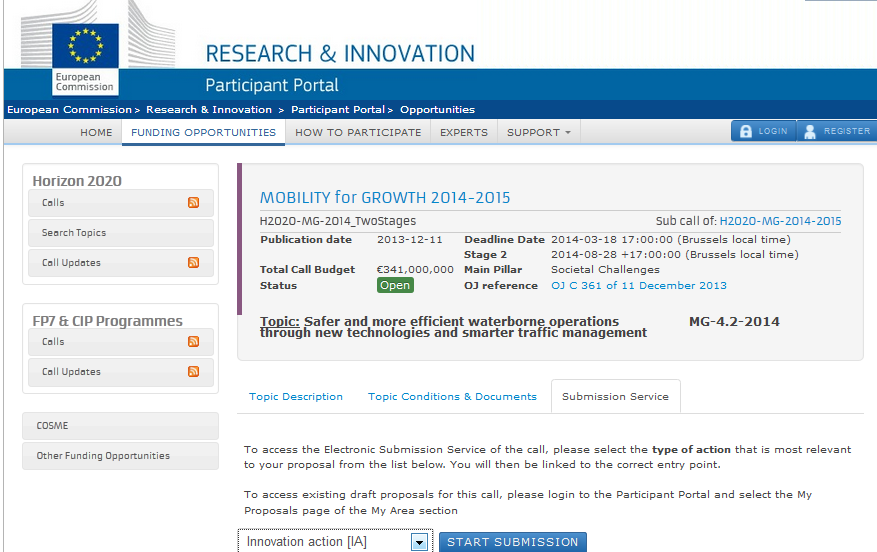Open the Funding Opportunities menu
Image resolution: width=877 pixels, height=552 pixels.
(x=204, y=133)
